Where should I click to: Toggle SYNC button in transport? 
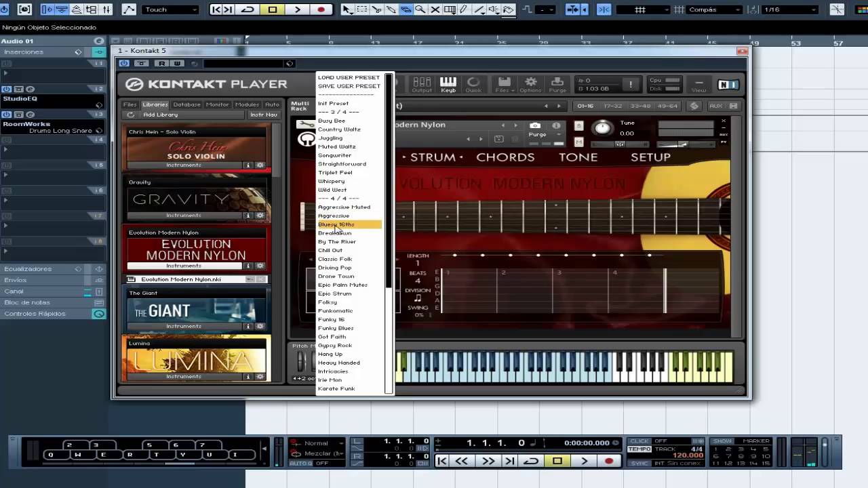tap(639, 464)
